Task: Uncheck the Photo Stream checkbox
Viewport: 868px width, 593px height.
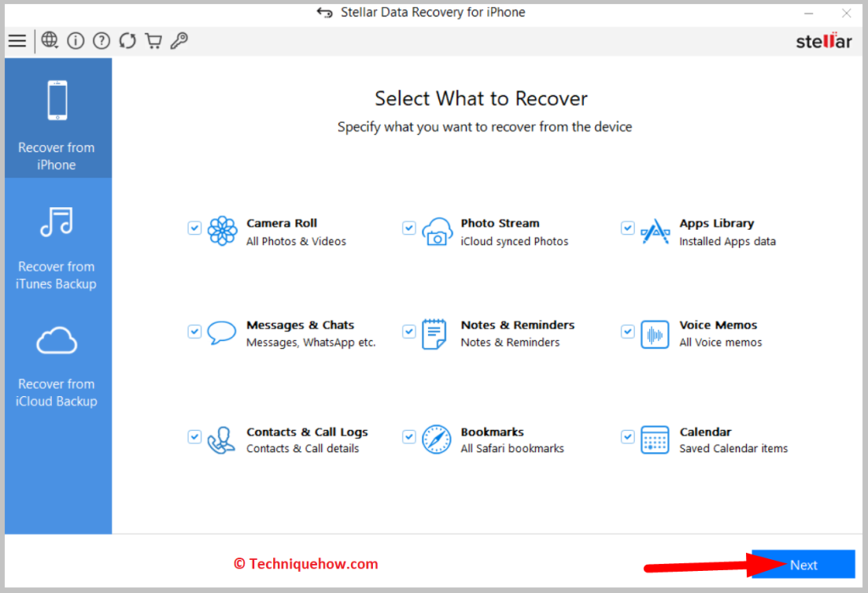Action: [409, 227]
